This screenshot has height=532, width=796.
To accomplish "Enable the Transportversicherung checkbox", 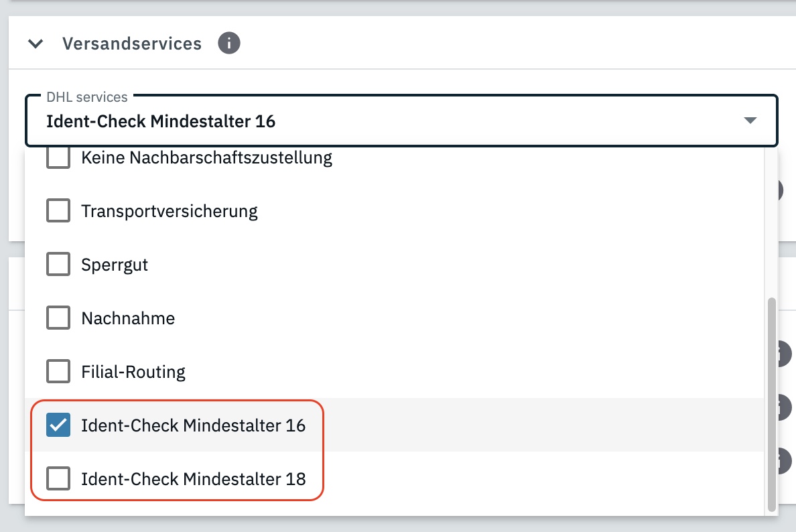I will click(58, 211).
